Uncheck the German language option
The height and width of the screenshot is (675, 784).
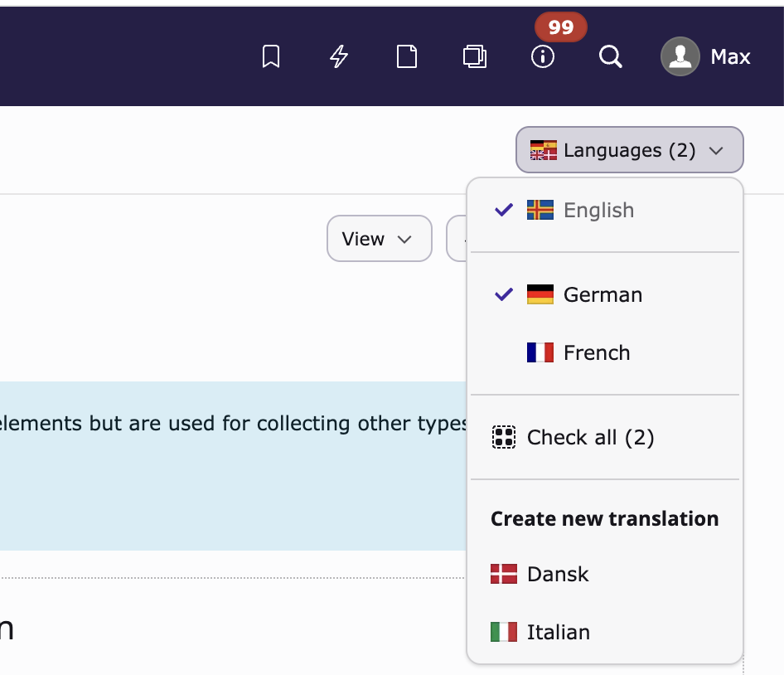603,294
